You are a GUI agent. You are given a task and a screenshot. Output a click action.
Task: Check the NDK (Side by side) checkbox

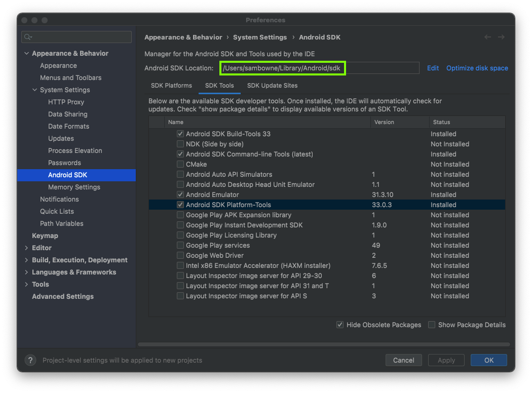180,144
